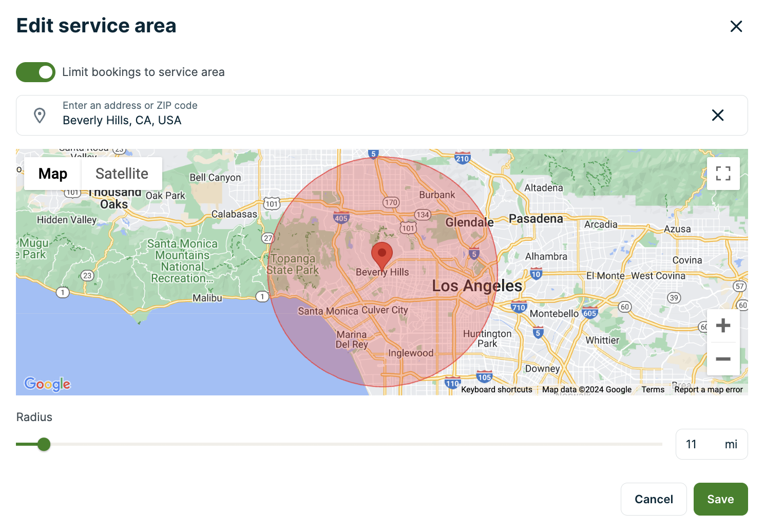Open Keyboard shortcuts

[496, 389]
